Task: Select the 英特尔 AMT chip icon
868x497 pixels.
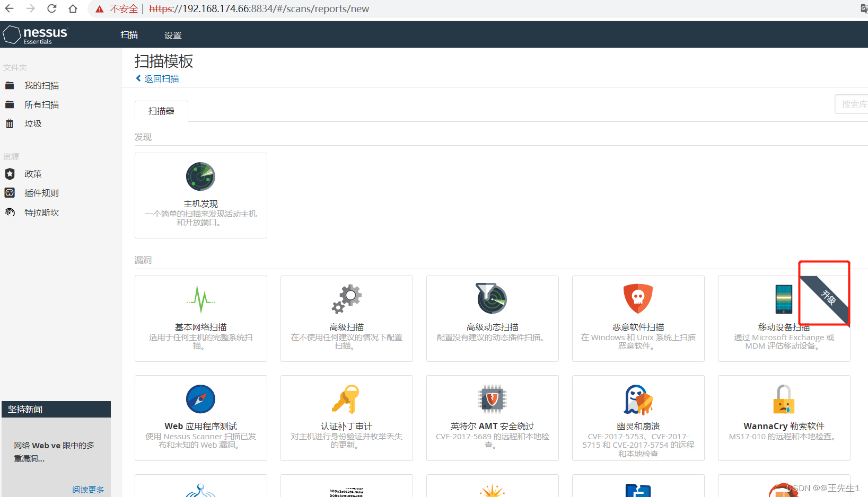Action: point(492,399)
